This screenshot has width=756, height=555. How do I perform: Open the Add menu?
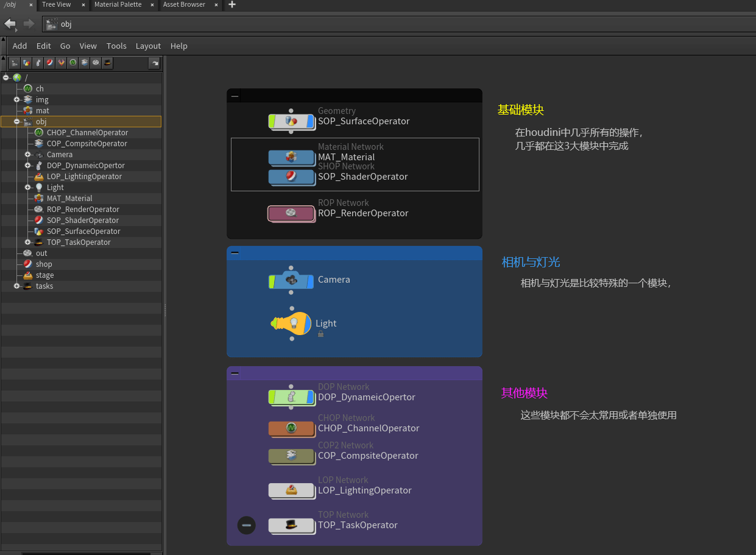point(20,46)
